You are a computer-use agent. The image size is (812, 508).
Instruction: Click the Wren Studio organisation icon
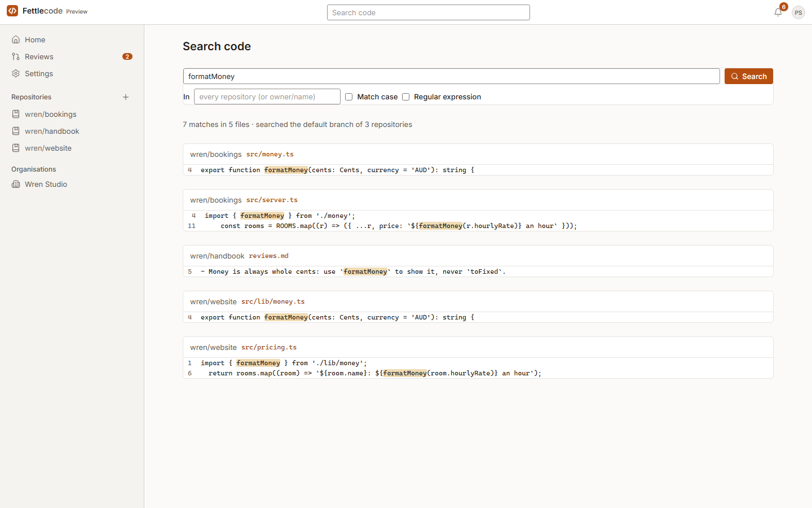[x=16, y=184]
